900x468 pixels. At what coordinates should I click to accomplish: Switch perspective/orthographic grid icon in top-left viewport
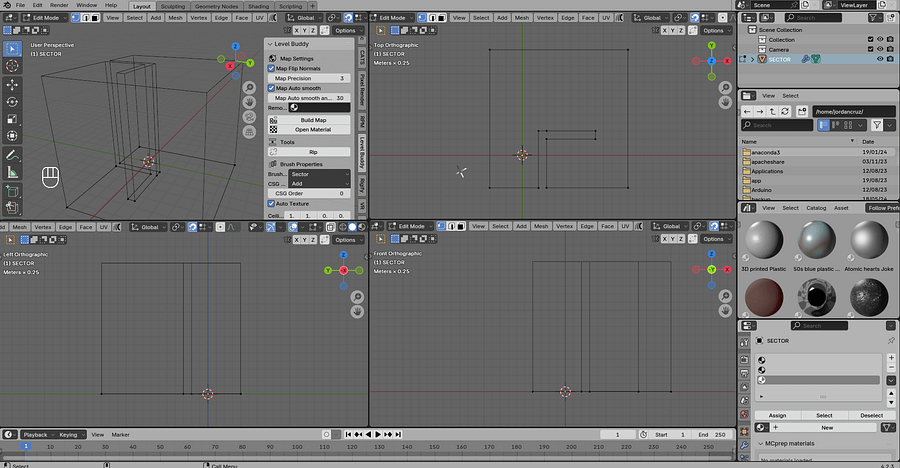pyautogui.click(x=249, y=132)
